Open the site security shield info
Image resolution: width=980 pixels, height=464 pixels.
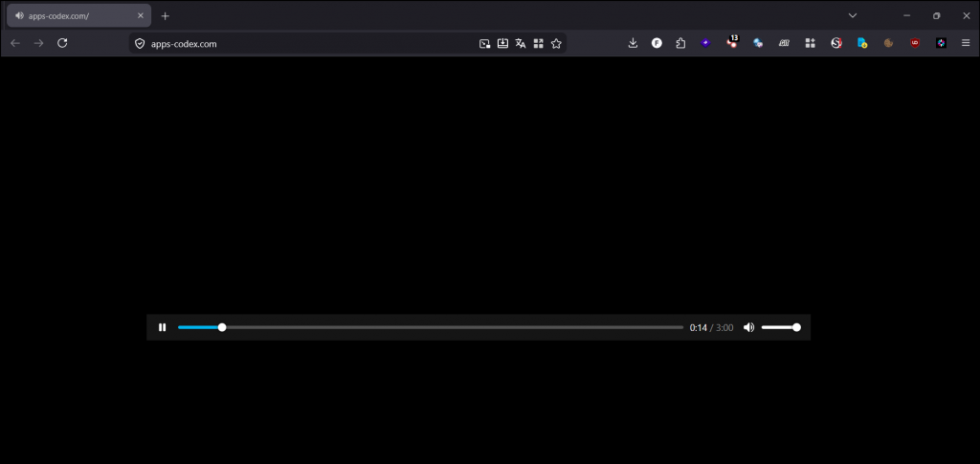click(140, 43)
